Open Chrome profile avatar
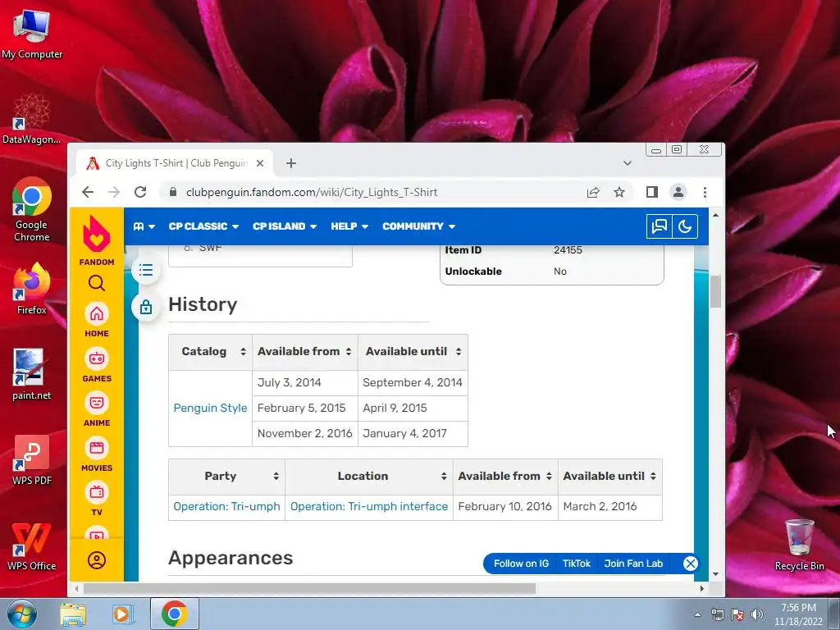 click(678, 192)
